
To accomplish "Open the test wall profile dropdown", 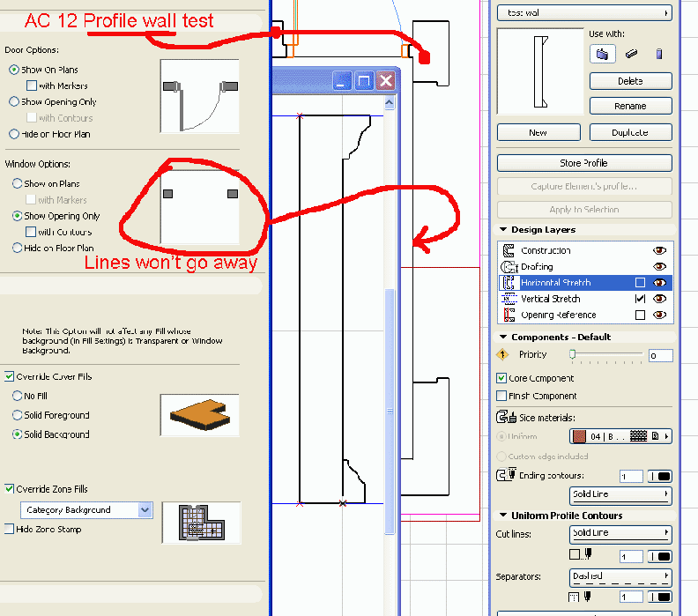I will pyautogui.click(x=584, y=13).
